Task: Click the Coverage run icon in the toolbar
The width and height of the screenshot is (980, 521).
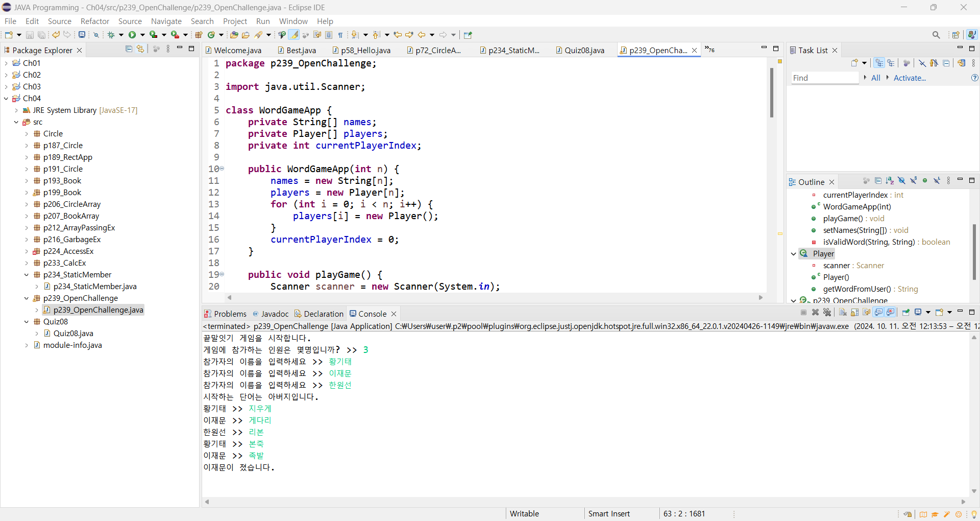Action: (153, 35)
